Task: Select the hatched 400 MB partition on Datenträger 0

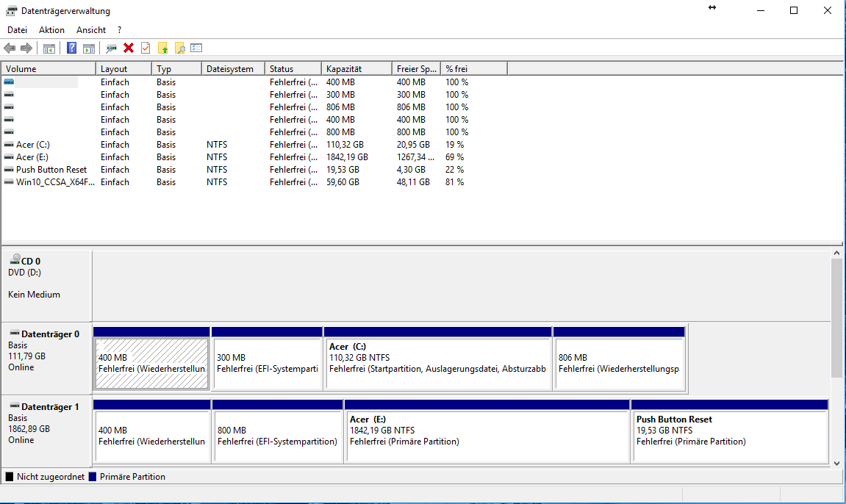Action: tap(151, 364)
